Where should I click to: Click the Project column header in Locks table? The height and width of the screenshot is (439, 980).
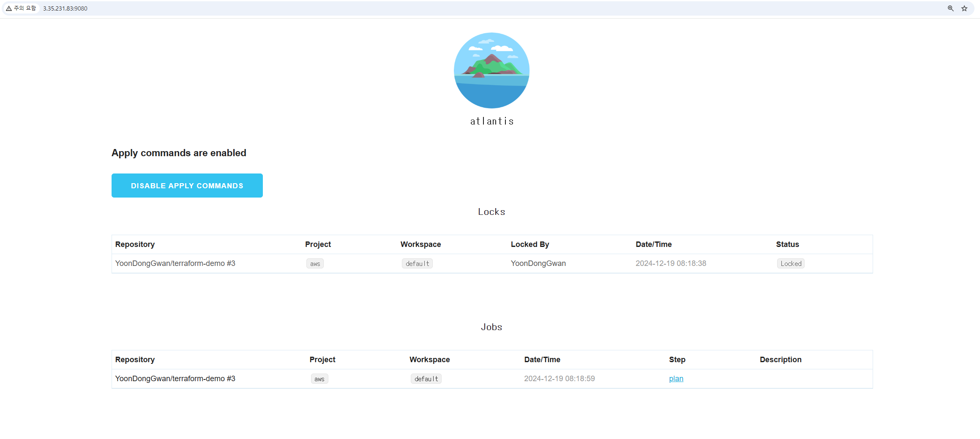click(x=318, y=244)
